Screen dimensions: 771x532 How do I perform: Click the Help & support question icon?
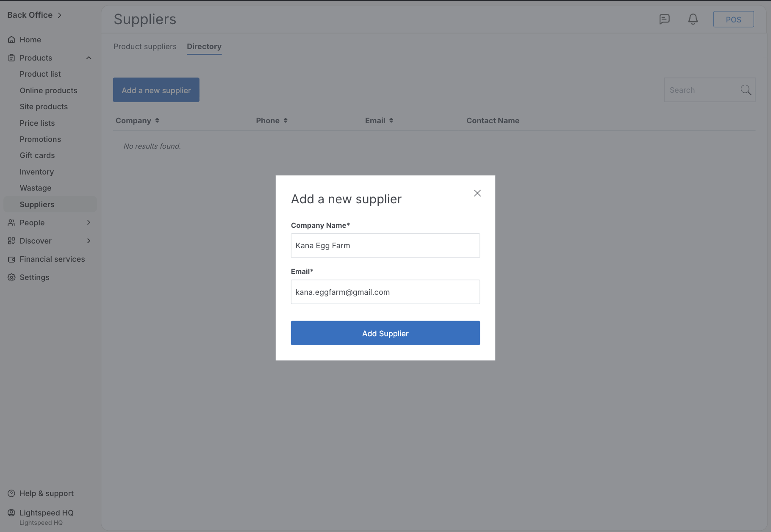pyautogui.click(x=11, y=493)
